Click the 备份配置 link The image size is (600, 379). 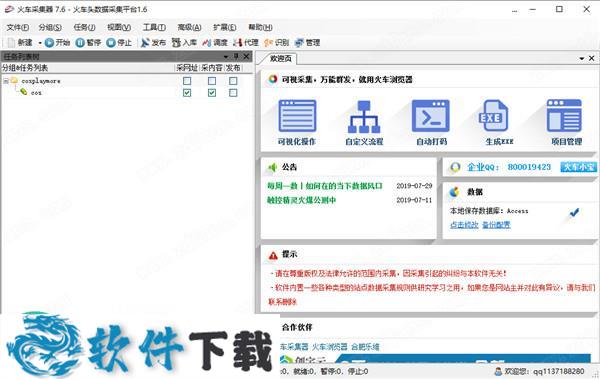496,225
